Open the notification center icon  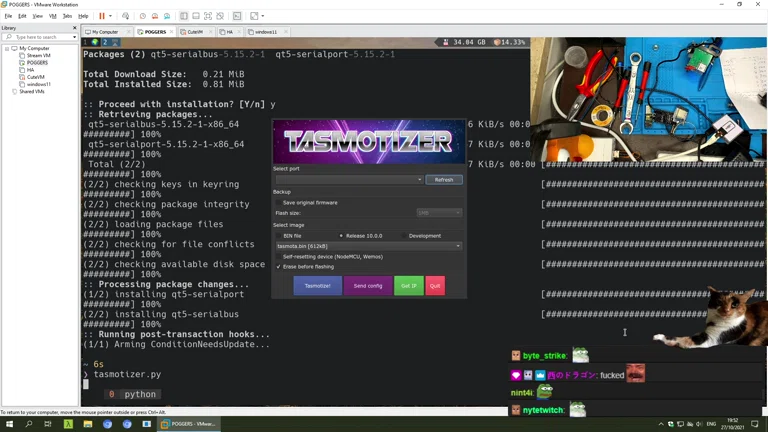click(x=755, y=424)
